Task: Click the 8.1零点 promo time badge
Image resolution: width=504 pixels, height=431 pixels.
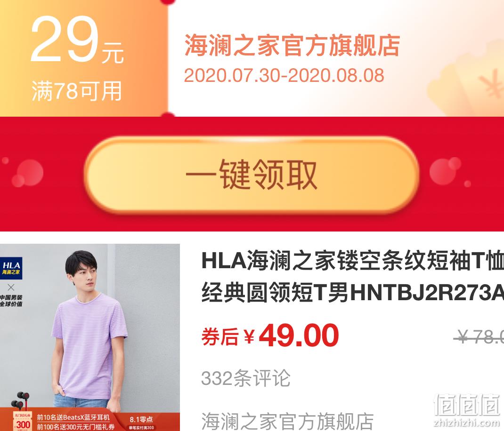Action: (x=141, y=419)
